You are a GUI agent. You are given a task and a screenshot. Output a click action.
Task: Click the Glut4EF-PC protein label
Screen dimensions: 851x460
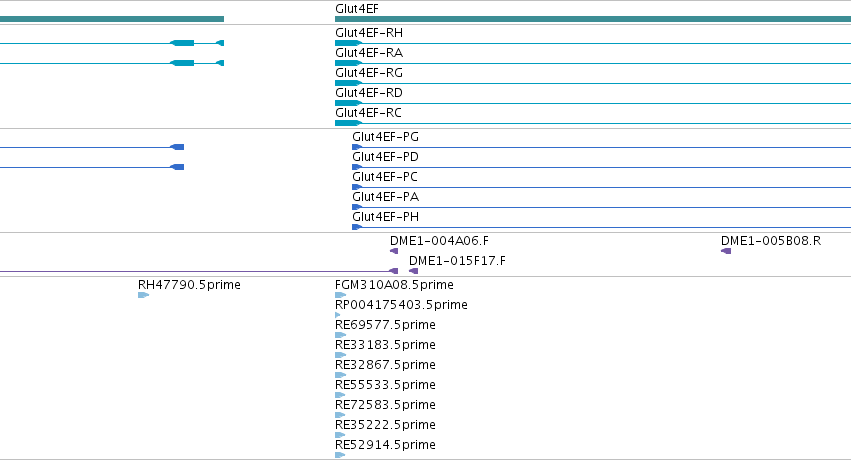[385, 177]
